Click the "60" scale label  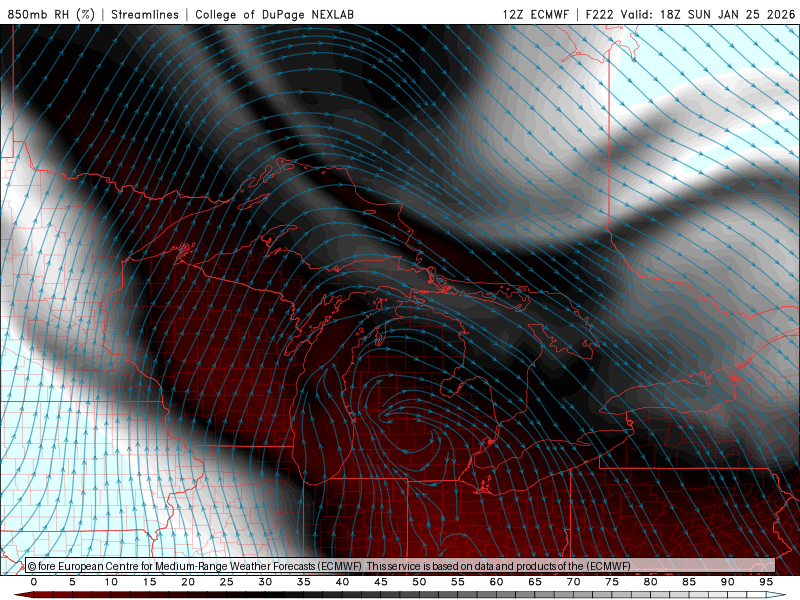coord(496,582)
